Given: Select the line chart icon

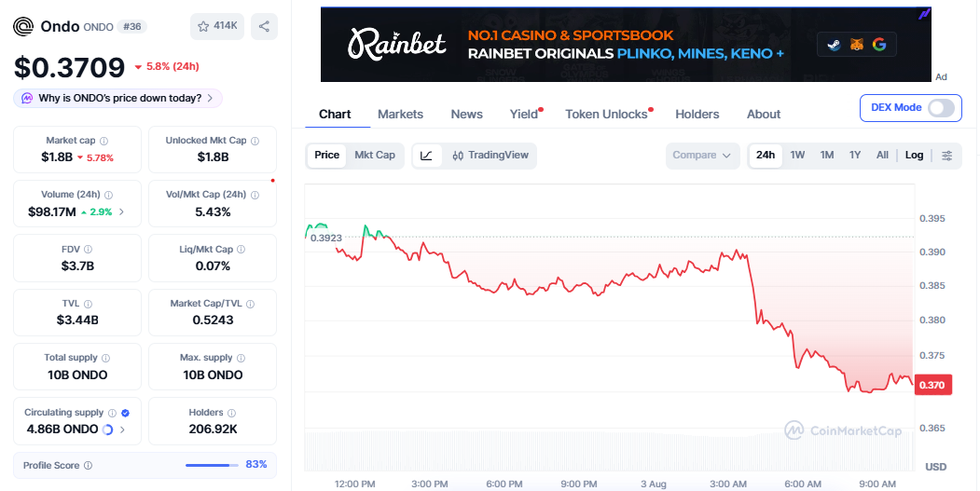Looking at the screenshot, I should 427,156.
